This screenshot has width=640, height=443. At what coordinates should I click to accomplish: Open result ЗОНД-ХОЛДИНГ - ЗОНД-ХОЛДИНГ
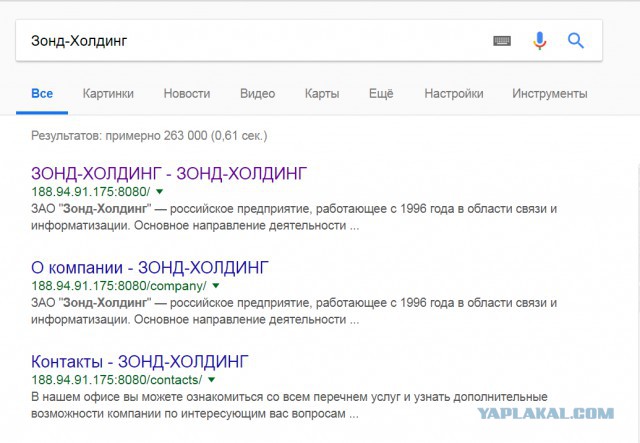[169, 174]
